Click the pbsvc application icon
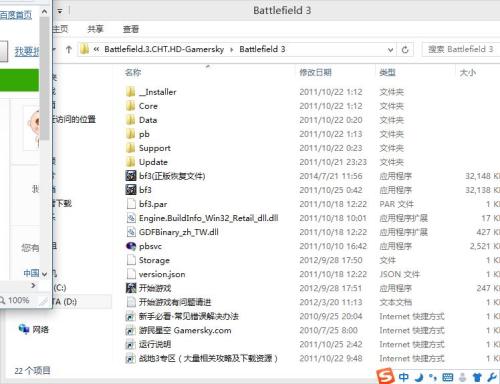 [131, 246]
